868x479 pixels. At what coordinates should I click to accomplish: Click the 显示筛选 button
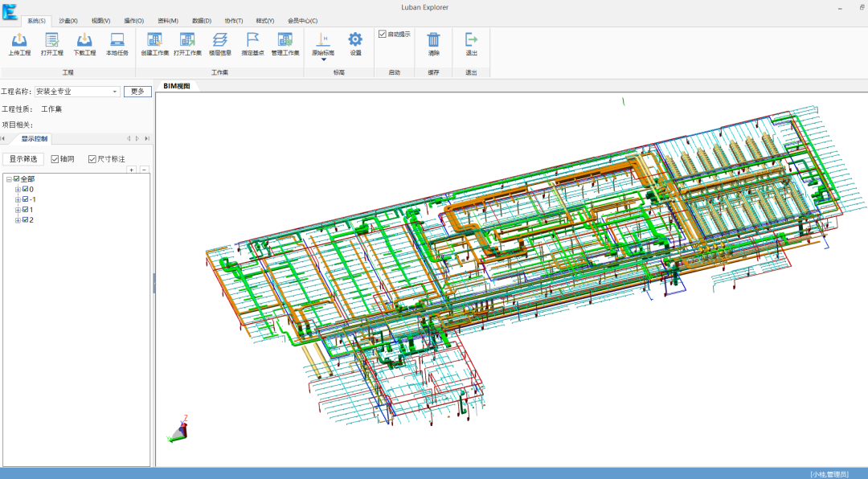(23, 159)
